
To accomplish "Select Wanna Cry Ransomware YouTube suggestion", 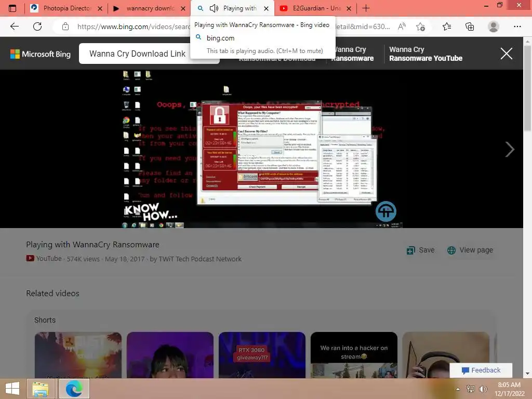I will (x=425, y=54).
